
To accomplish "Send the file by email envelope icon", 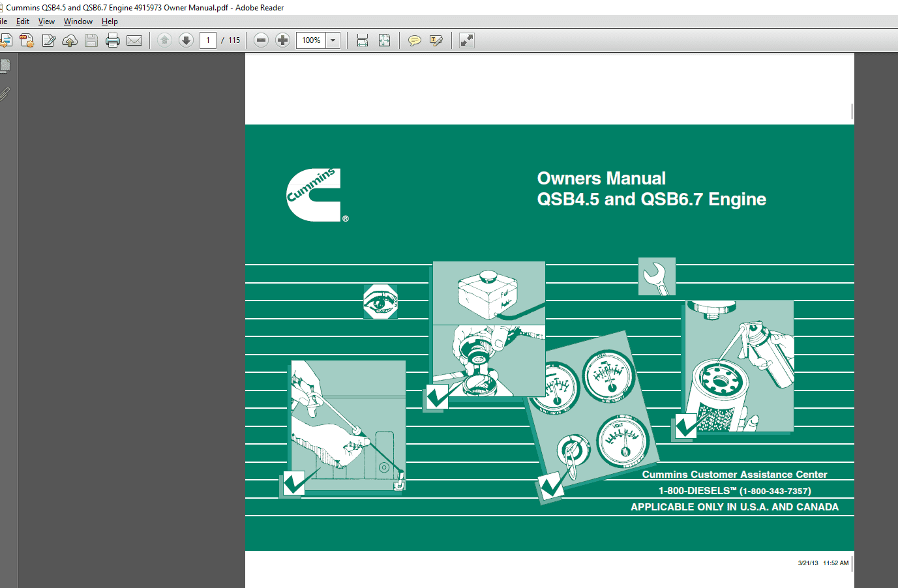I will [x=134, y=40].
